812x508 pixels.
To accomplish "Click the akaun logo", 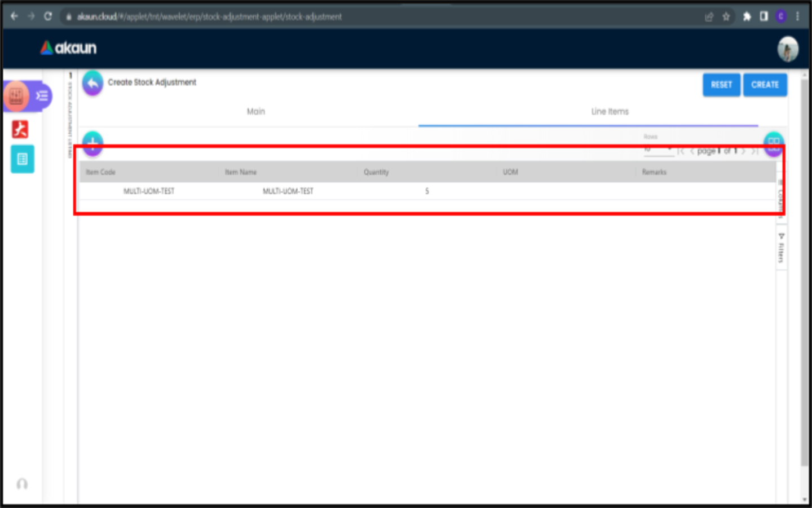I will coord(68,48).
